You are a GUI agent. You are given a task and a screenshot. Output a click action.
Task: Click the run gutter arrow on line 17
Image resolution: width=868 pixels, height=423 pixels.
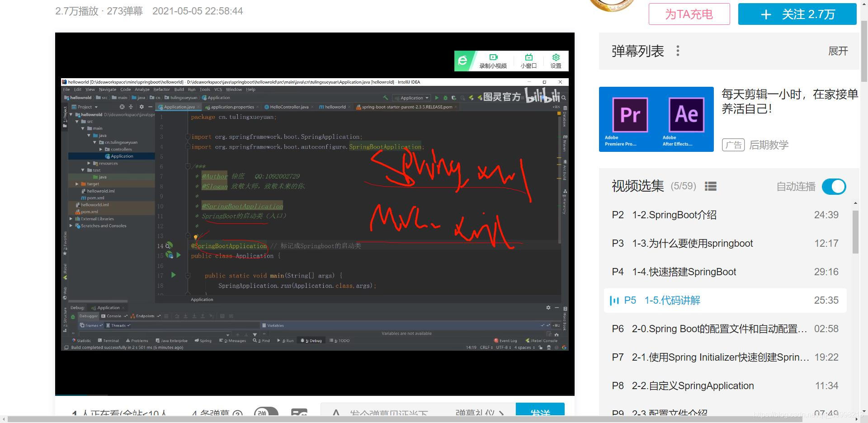[x=173, y=275]
